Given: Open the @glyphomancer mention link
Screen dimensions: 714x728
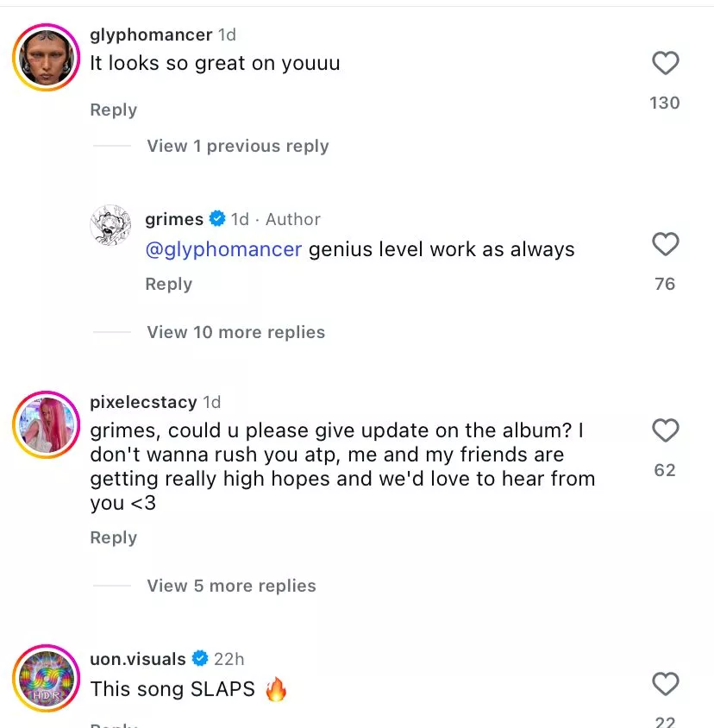Looking at the screenshot, I should [x=223, y=250].
